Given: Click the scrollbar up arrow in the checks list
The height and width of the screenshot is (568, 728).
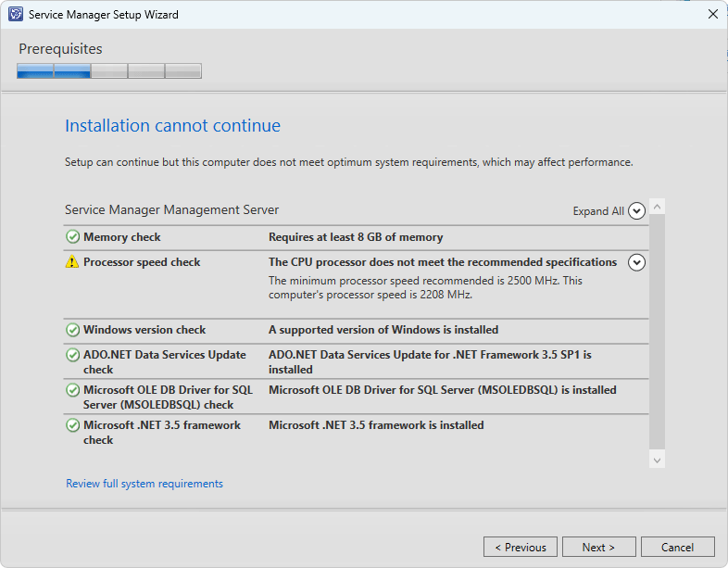Looking at the screenshot, I should [x=657, y=207].
